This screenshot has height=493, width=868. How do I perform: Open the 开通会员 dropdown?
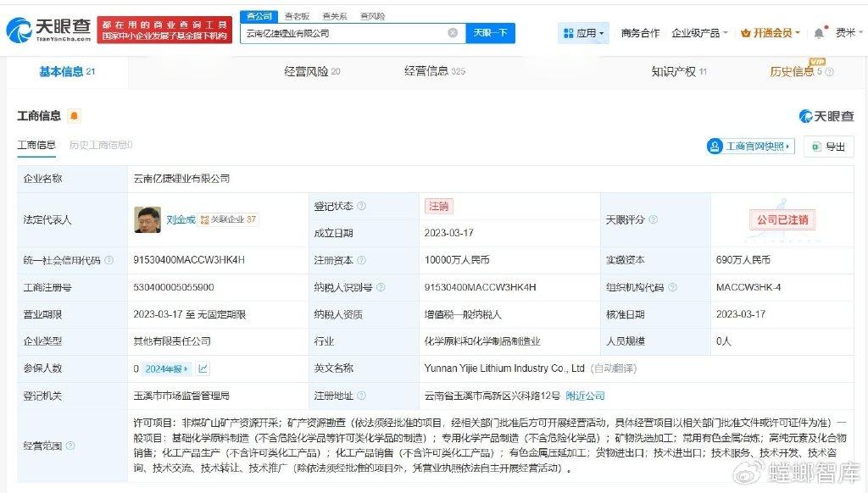click(x=770, y=33)
